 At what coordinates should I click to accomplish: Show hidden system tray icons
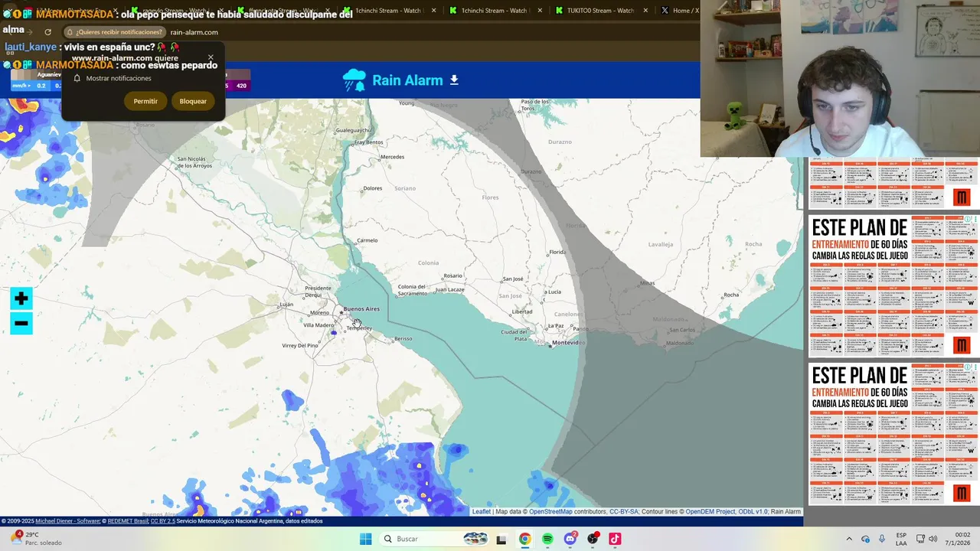tap(848, 539)
